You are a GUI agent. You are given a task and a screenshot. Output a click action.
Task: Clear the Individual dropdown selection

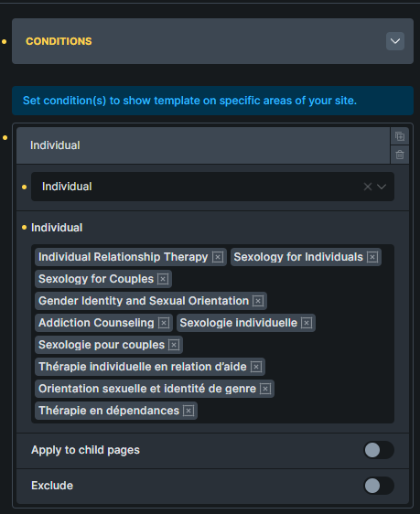(x=368, y=187)
